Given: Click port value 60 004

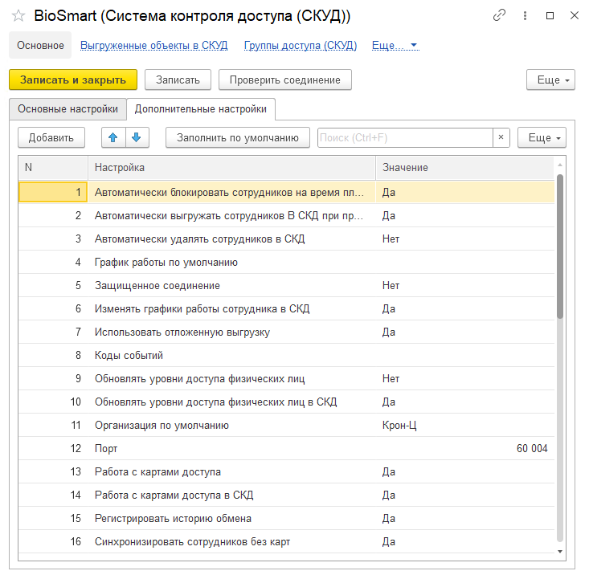Looking at the screenshot, I should pos(532,448).
